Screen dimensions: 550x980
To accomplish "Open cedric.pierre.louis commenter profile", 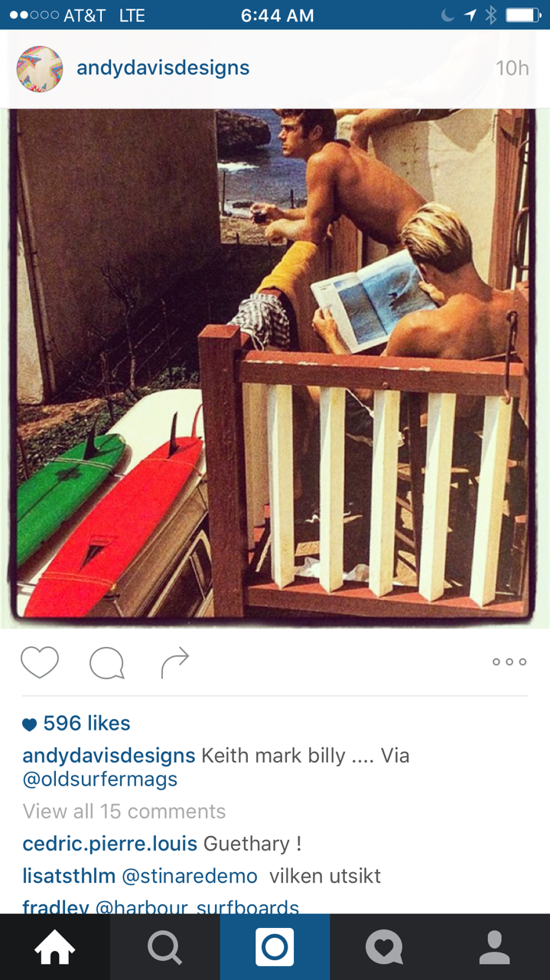I will [x=110, y=844].
